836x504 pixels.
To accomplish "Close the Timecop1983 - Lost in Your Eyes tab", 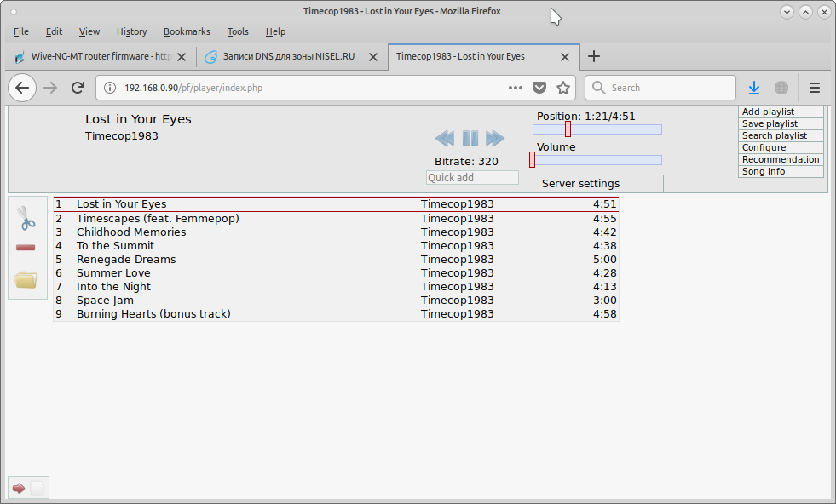I will [x=565, y=57].
